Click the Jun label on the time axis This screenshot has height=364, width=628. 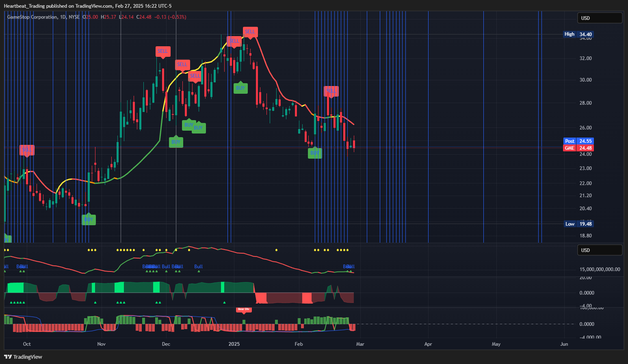(x=564, y=344)
